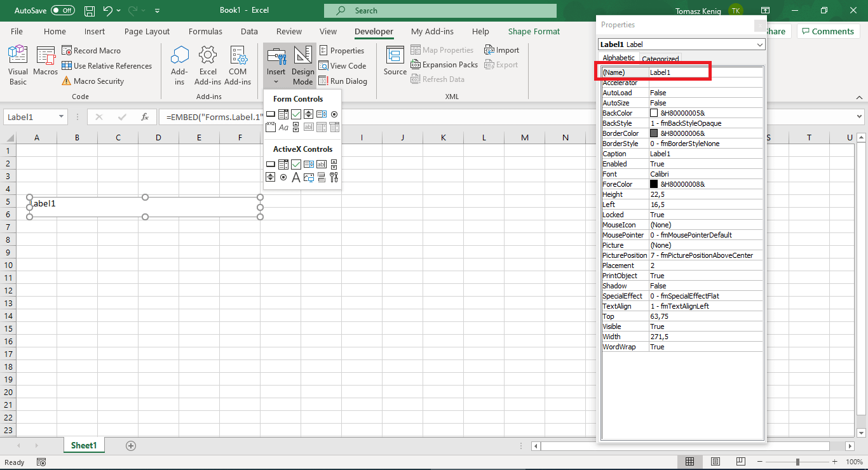Open the Insert controls dropdown arrow

click(276, 81)
